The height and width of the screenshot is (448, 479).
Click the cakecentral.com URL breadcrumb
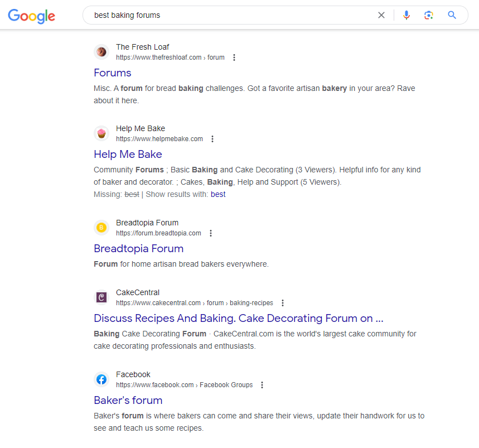tap(195, 303)
